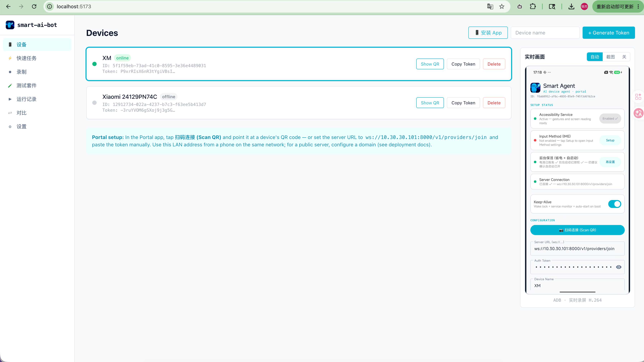Click the XM device ID text

pos(154,66)
